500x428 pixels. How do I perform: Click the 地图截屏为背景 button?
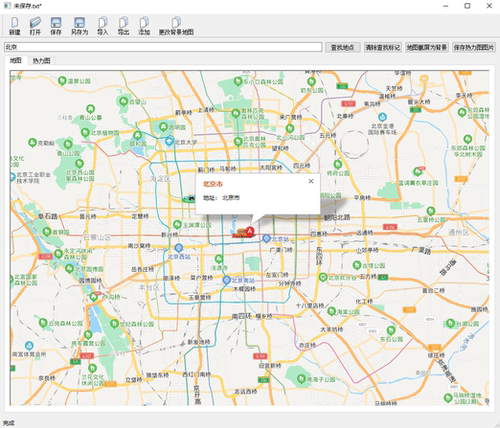427,47
